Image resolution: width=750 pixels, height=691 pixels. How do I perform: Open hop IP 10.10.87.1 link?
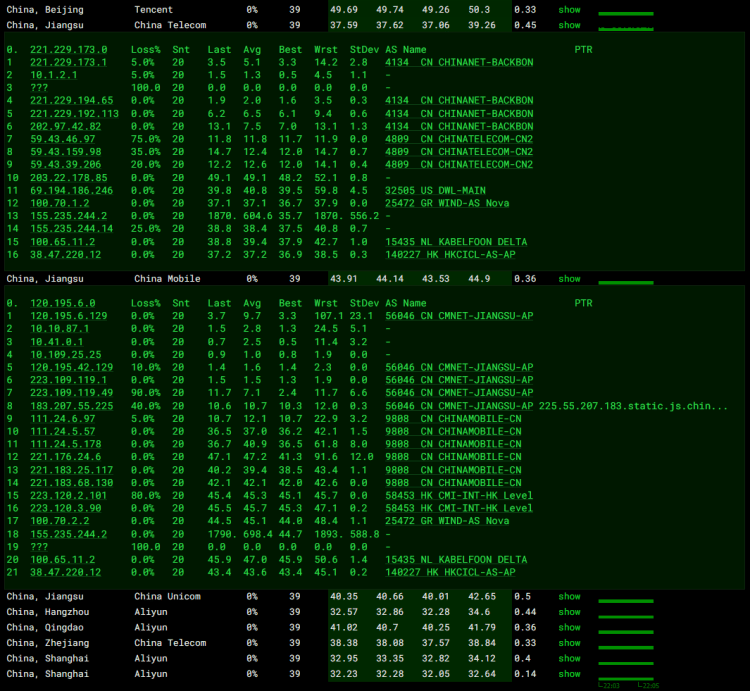60,329
